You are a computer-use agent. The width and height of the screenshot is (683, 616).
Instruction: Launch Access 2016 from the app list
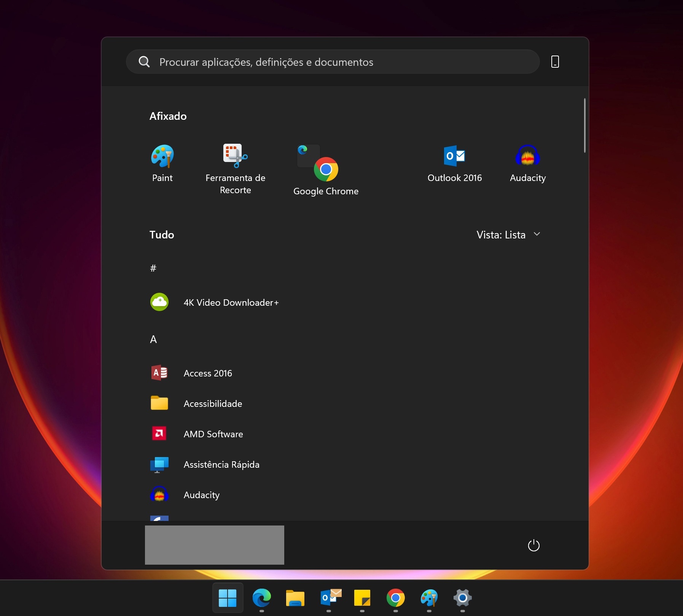208,373
